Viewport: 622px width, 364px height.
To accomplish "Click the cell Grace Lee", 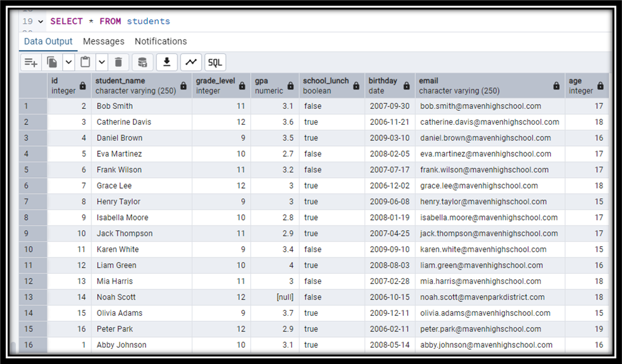I will [142, 185].
